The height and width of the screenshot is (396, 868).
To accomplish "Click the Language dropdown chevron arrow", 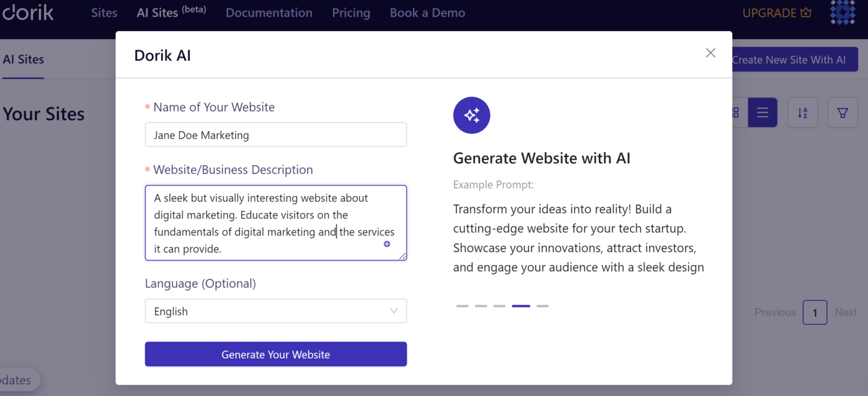I will coord(394,311).
